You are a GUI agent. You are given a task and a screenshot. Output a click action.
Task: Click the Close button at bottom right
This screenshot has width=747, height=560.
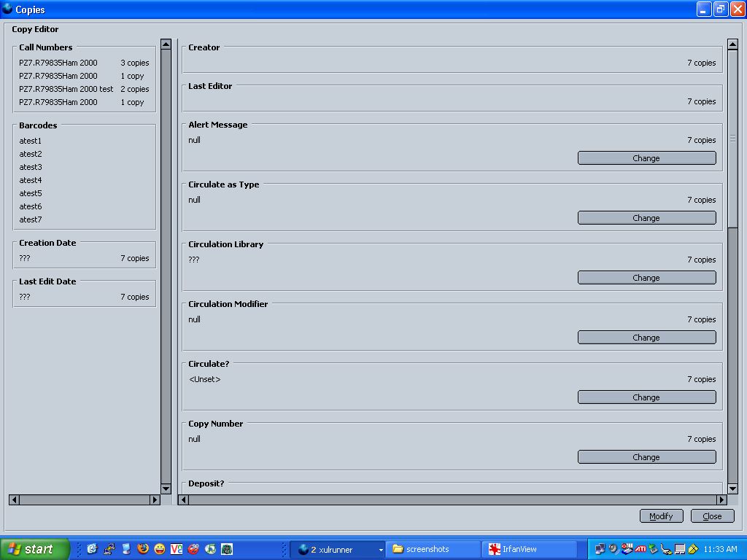pos(712,516)
